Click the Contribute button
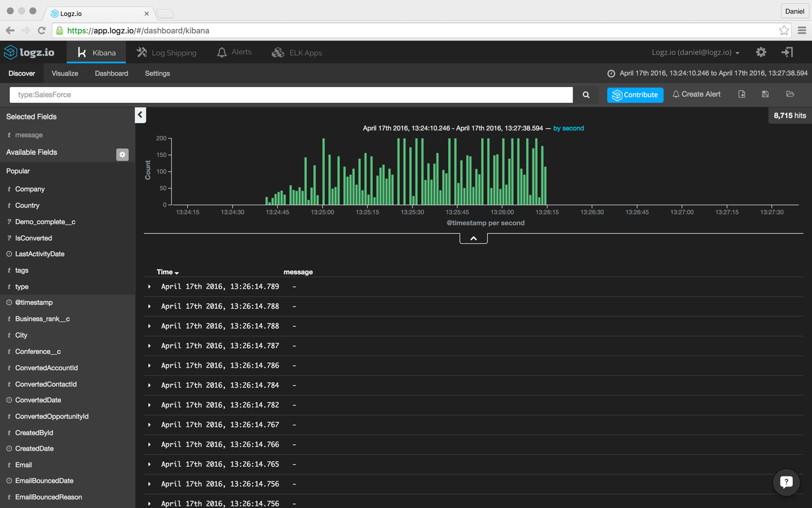 636,95
